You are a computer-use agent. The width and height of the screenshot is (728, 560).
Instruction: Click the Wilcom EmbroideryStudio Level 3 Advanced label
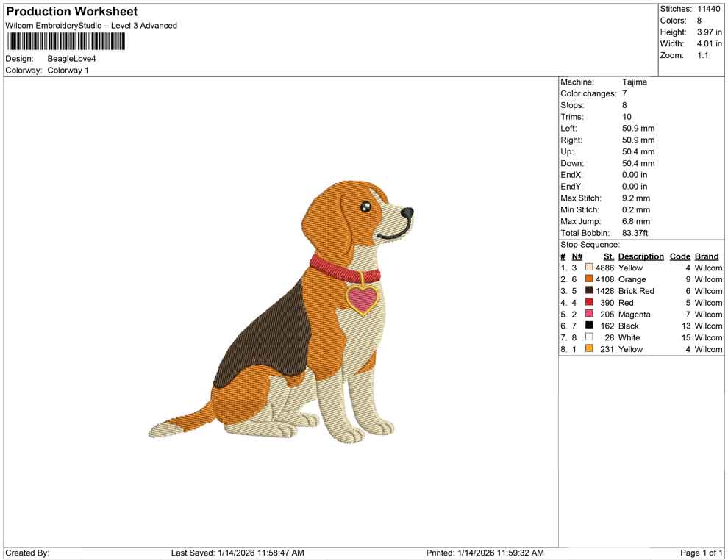(91, 25)
